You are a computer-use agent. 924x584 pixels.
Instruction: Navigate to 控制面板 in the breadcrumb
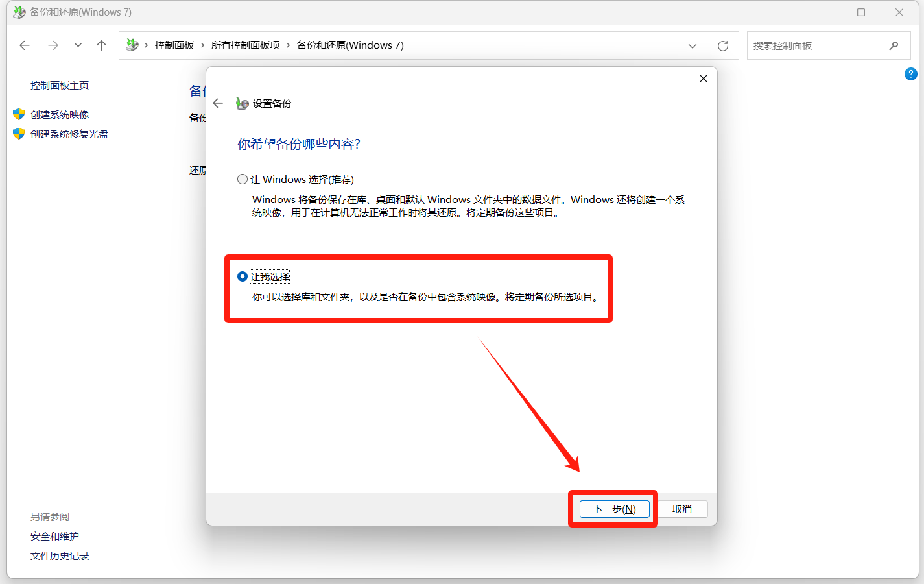tap(174, 45)
